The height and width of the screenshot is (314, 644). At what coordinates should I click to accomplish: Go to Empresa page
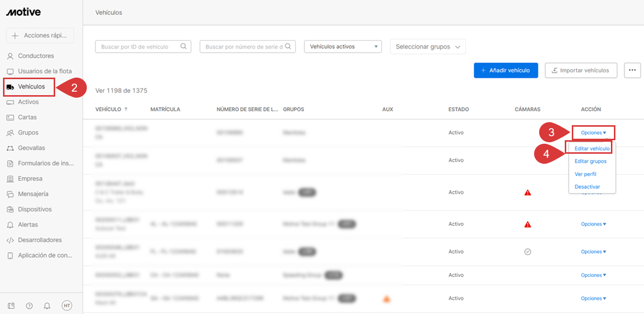pos(30,178)
